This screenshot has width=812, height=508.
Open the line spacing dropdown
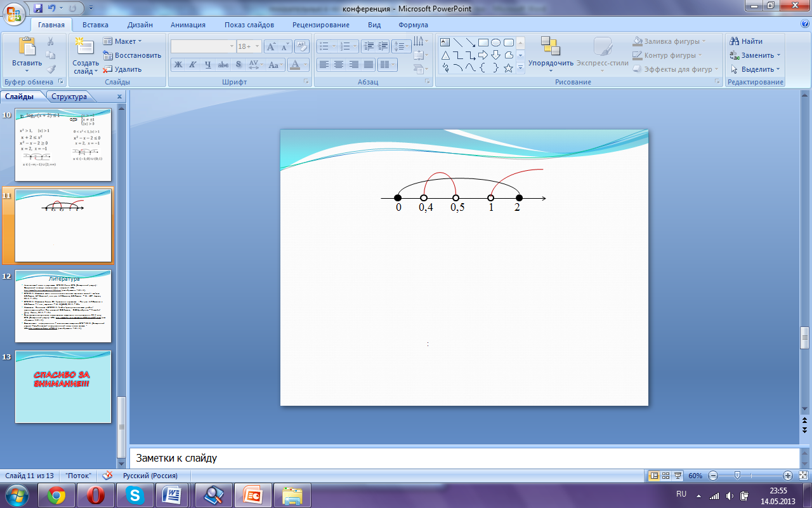pyautogui.click(x=401, y=46)
